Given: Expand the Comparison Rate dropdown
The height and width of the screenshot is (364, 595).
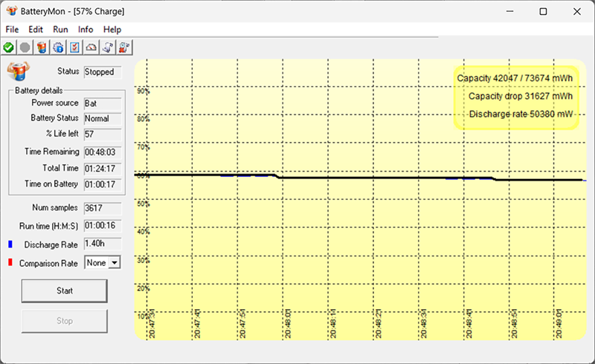Looking at the screenshot, I should pos(114,262).
